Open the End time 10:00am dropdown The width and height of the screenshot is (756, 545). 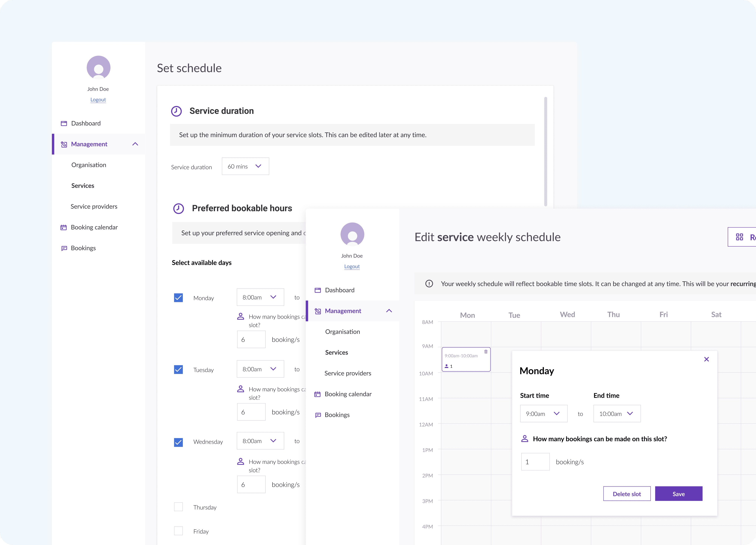coord(617,414)
